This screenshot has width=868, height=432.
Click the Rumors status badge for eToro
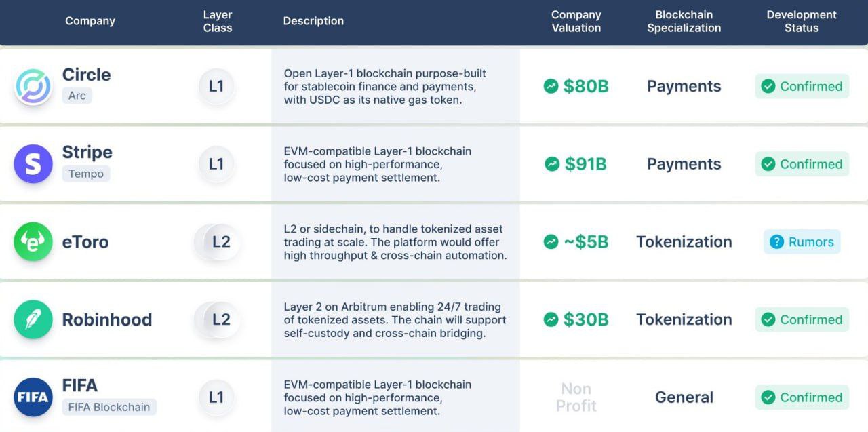(802, 242)
